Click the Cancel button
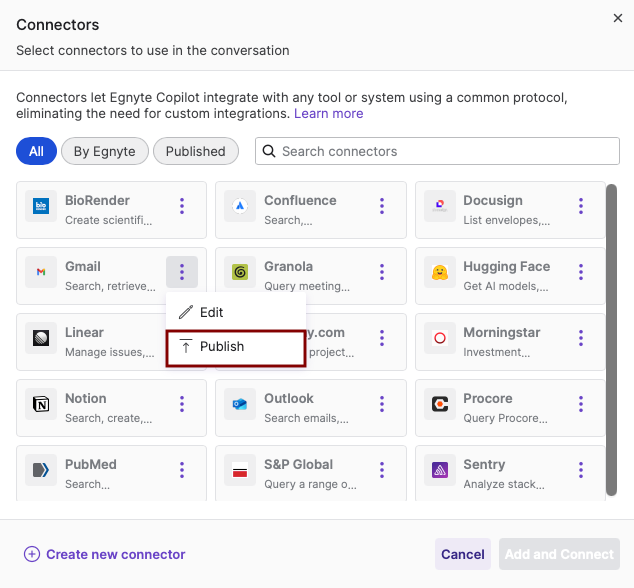 pyautogui.click(x=463, y=554)
